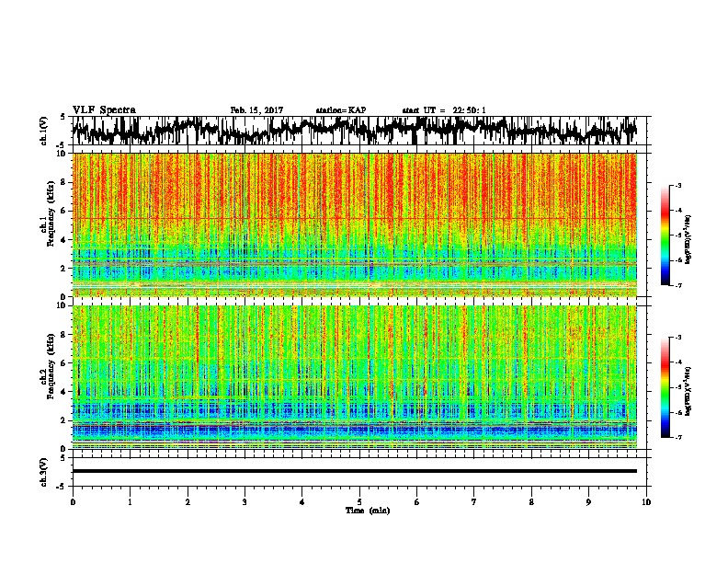728x563 pixels.
Task: Click the "10" kHz tick of ch.2 spectrogram
Action: [x=63, y=305]
